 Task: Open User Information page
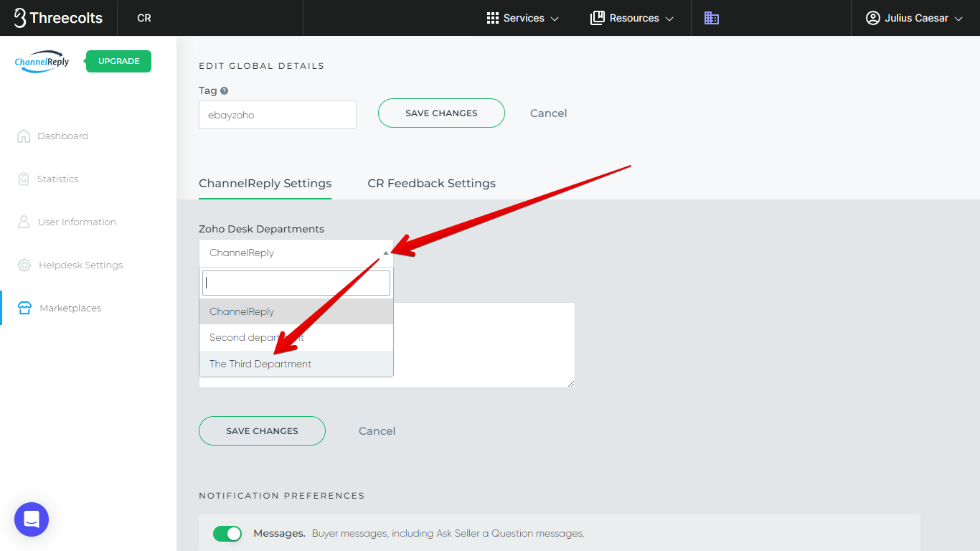(x=77, y=222)
